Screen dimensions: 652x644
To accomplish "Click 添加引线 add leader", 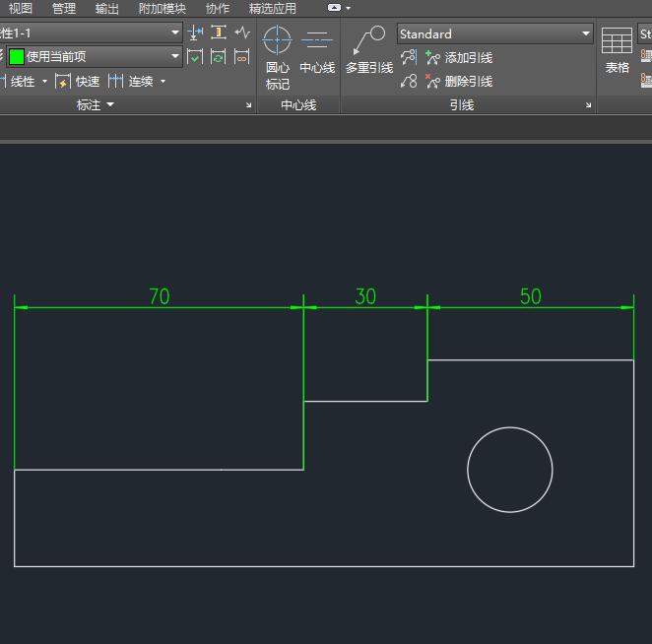I will pos(459,57).
